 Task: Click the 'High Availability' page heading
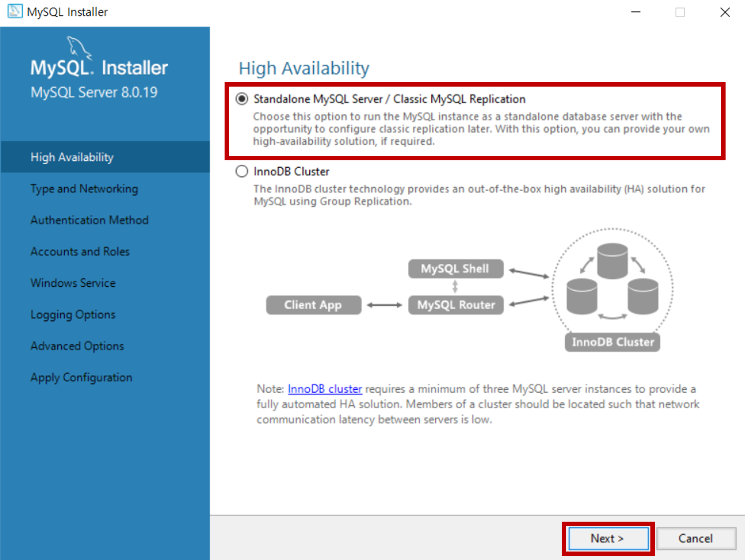(304, 68)
